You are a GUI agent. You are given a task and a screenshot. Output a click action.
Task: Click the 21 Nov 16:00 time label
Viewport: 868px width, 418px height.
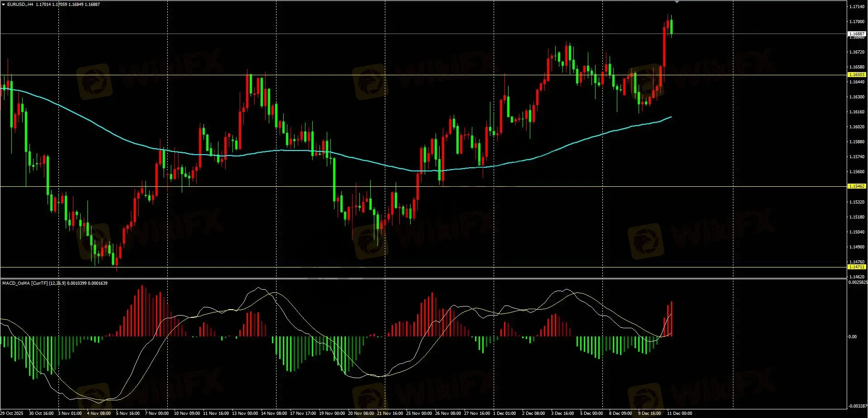coord(390,413)
